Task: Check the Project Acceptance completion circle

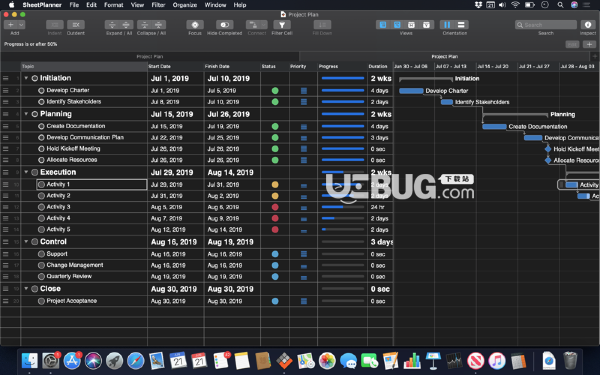Action: 41,301
